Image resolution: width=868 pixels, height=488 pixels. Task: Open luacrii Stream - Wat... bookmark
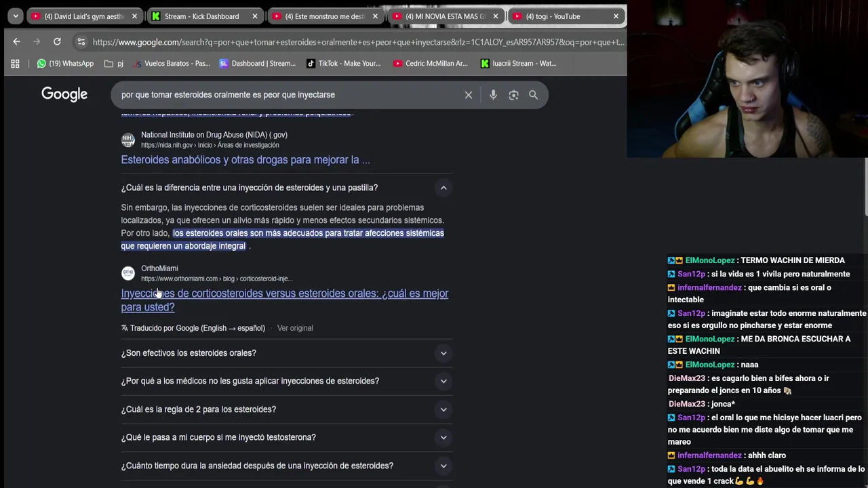pyautogui.click(x=518, y=64)
